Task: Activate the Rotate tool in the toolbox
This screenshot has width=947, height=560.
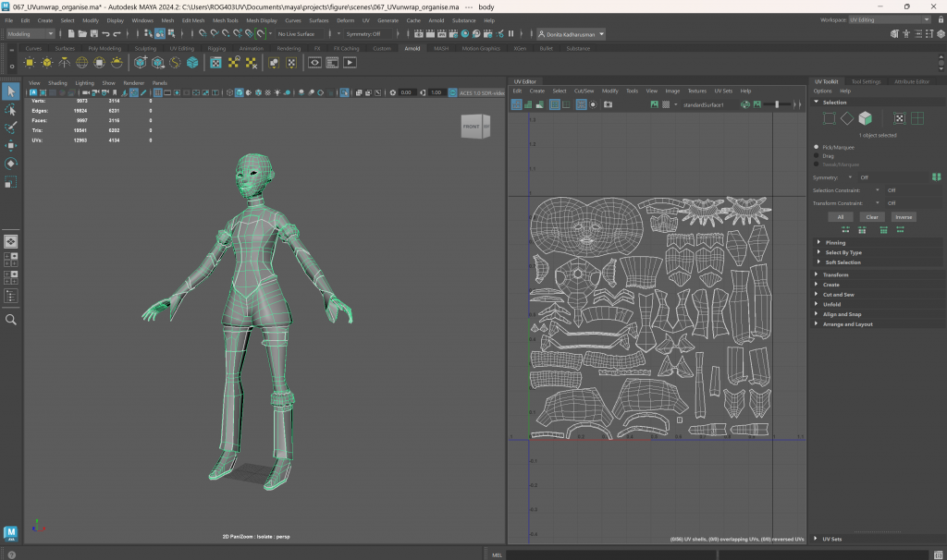Action: click(10, 164)
